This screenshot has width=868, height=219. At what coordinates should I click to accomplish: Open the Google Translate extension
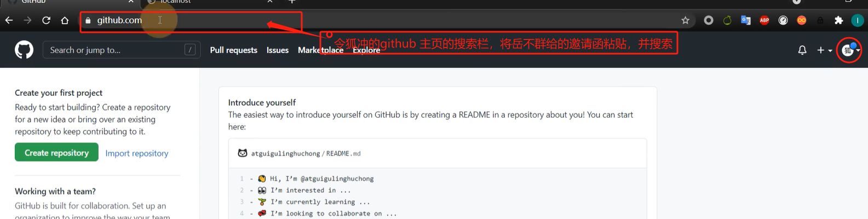(746, 20)
